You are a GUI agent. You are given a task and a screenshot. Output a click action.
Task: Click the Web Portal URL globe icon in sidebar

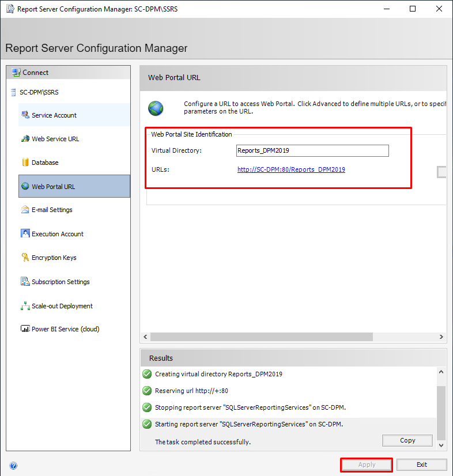coord(25,186)
